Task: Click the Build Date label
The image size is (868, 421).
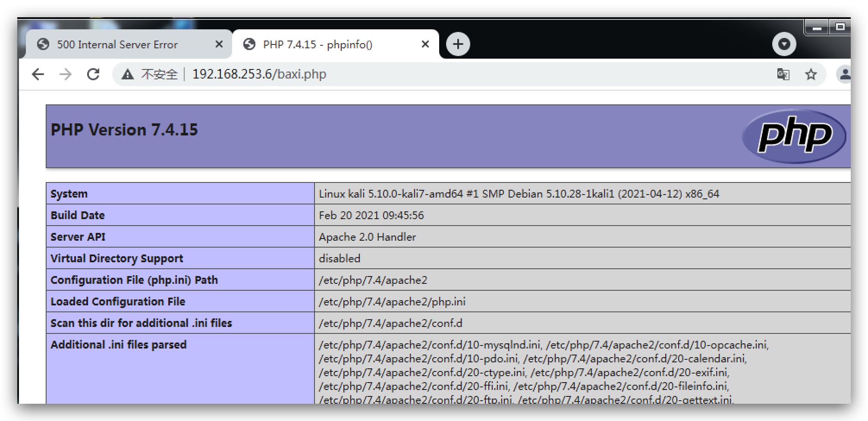Action: 78,215
